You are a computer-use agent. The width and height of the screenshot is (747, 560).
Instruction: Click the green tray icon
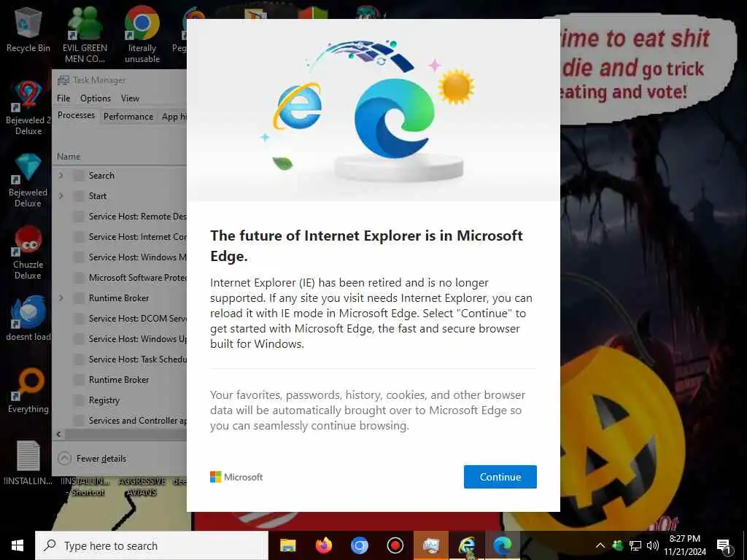click(x=617, y=545)
